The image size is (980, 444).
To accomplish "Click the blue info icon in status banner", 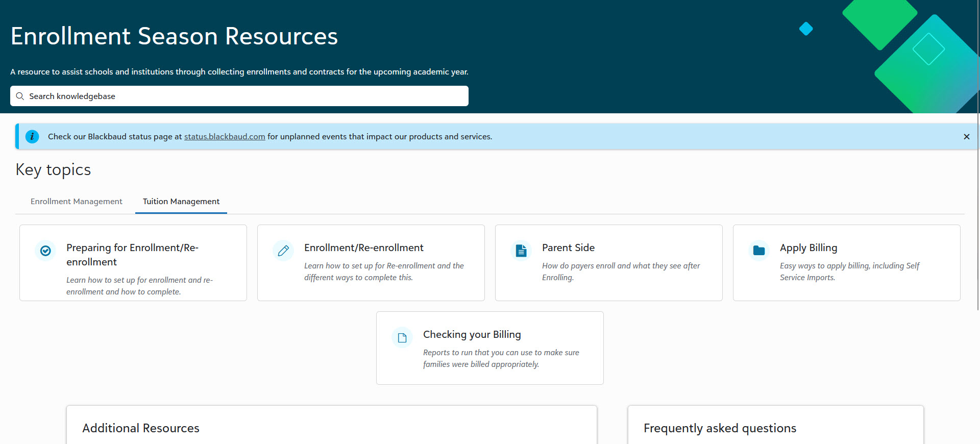I will [32, 136].
